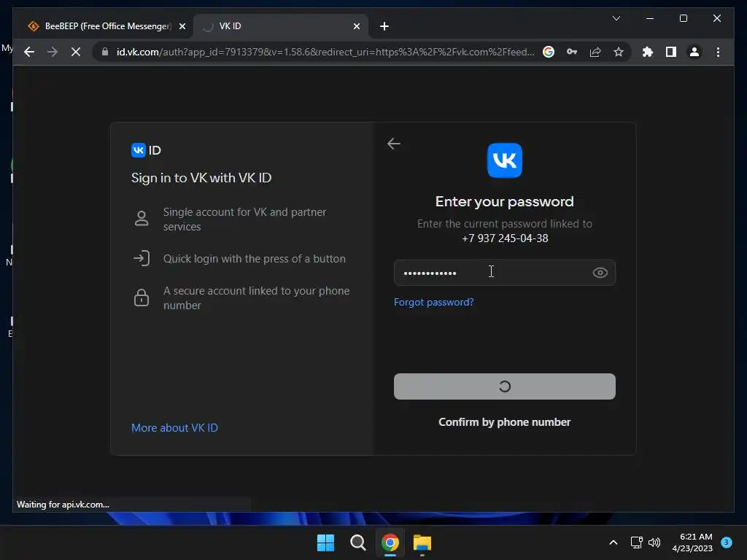This screenshot has width=747, height=560.
Task: Click the quick login arrow icon
Action: [x=142, y=258]
